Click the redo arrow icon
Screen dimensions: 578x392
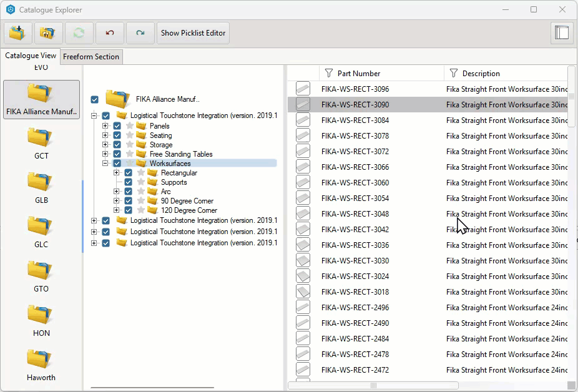[x=140, y=33]
